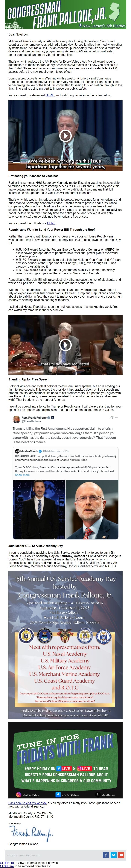Play the AM Radio remarks video

point(65,135)
